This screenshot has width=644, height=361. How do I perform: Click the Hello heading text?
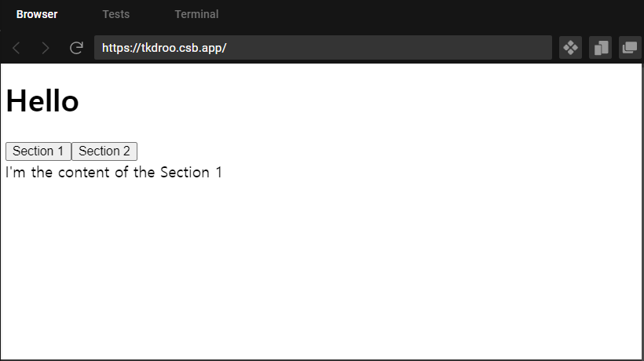tap(42, 101)
